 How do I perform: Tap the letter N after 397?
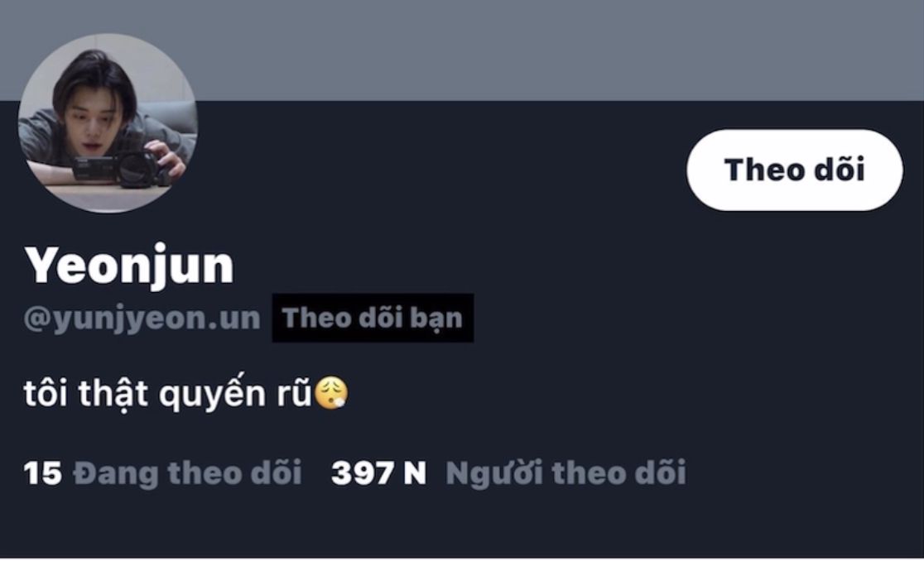click(x=415, y=473)
